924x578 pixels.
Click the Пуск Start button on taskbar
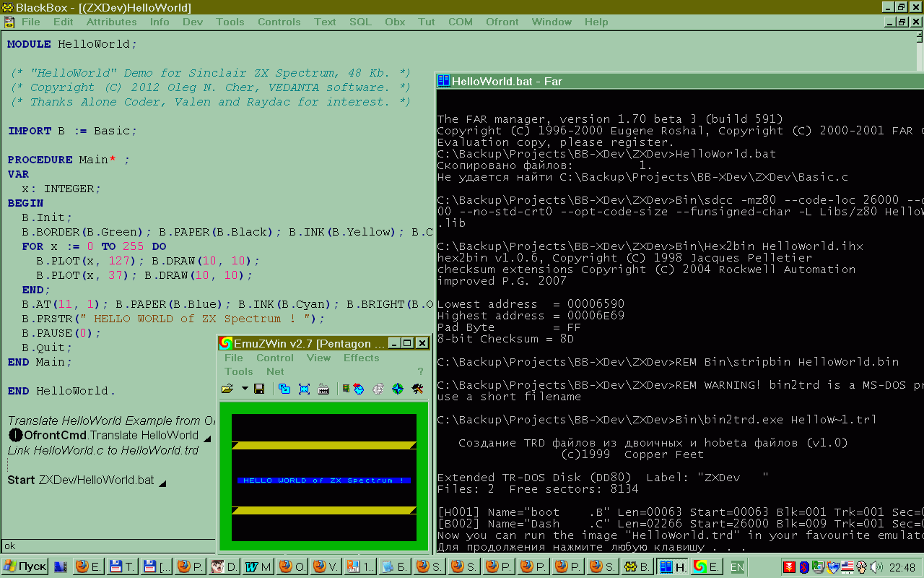(x=25, y=566)
